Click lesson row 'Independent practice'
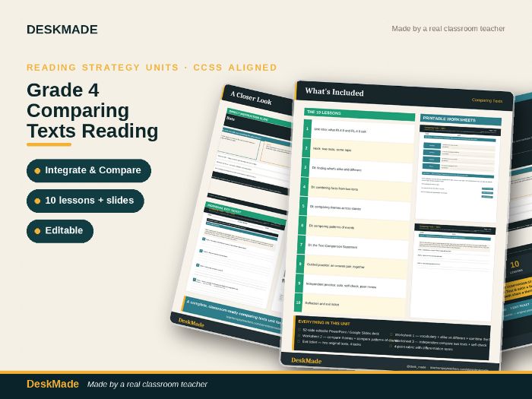The image size is (532, 399). pyautogui.click(x=354, y=286)
